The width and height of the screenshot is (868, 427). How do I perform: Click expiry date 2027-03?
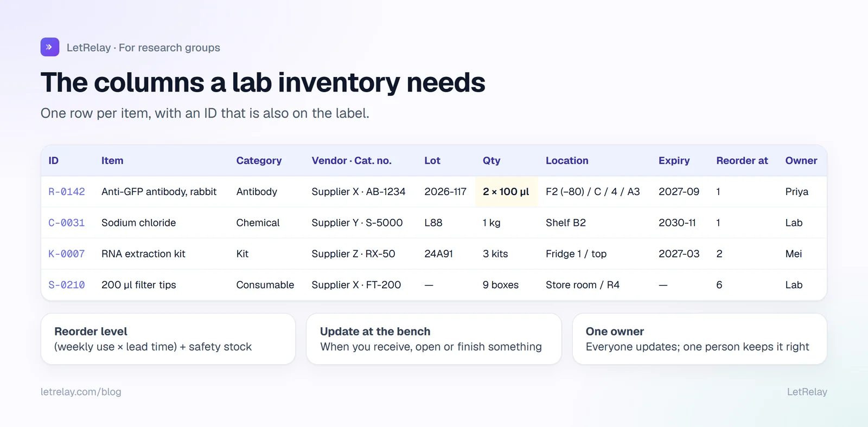[x=679, y=254]
